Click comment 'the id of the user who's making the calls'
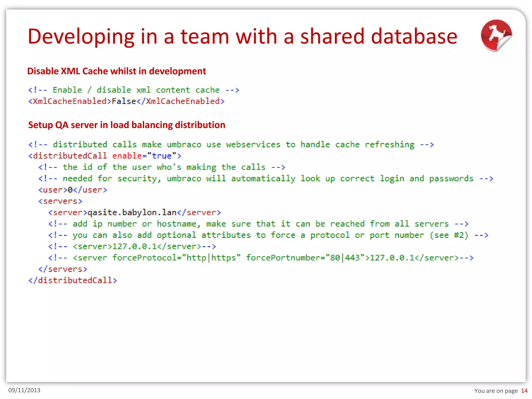The height and width of the screenshot is (399, 532). coord(162,167)
